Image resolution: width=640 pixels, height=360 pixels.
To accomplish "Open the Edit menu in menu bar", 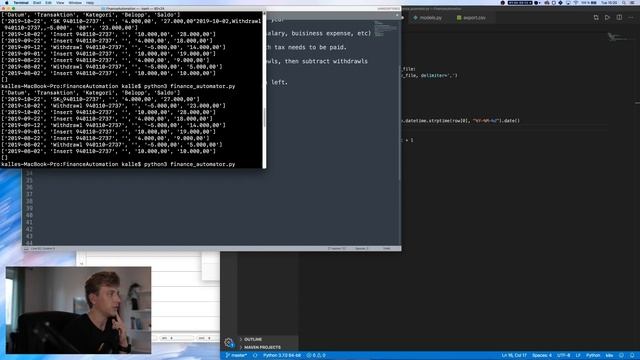I will 49,2.
